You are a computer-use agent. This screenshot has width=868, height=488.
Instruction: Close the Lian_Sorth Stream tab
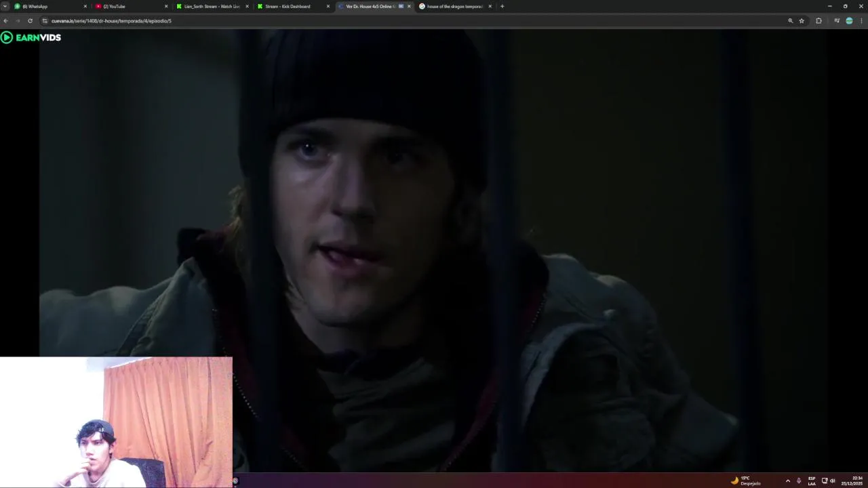[x=247, y=6]
